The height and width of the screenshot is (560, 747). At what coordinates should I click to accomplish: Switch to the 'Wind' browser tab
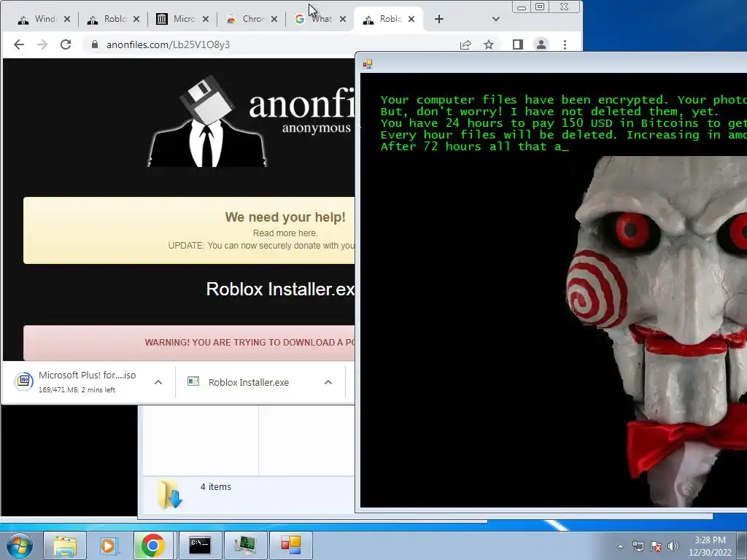click(x=44, y=19)
